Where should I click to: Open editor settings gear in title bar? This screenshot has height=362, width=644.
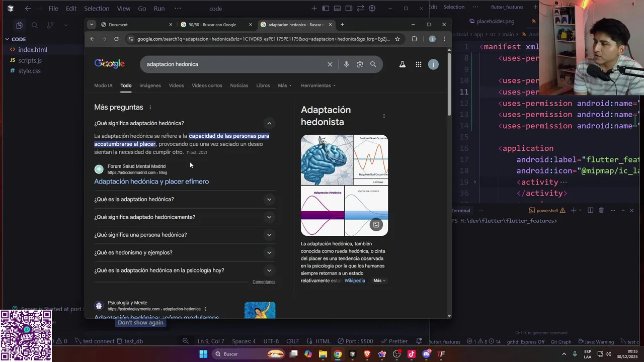tap(372, 9)
